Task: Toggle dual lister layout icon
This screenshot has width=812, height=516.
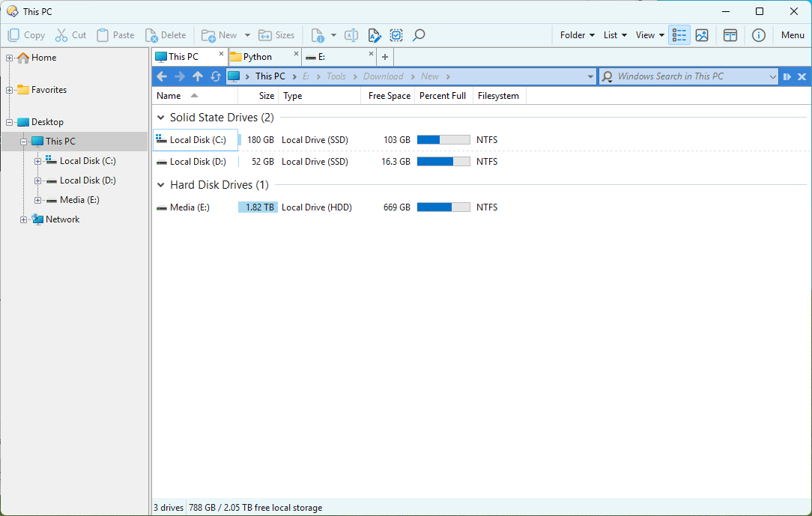Action: pyautogui.click(x=730, y=35)
